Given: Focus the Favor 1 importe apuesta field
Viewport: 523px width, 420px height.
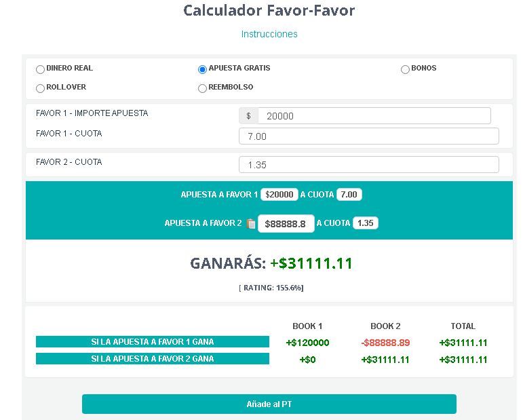Looking at the screenshot, I should 374,116.
